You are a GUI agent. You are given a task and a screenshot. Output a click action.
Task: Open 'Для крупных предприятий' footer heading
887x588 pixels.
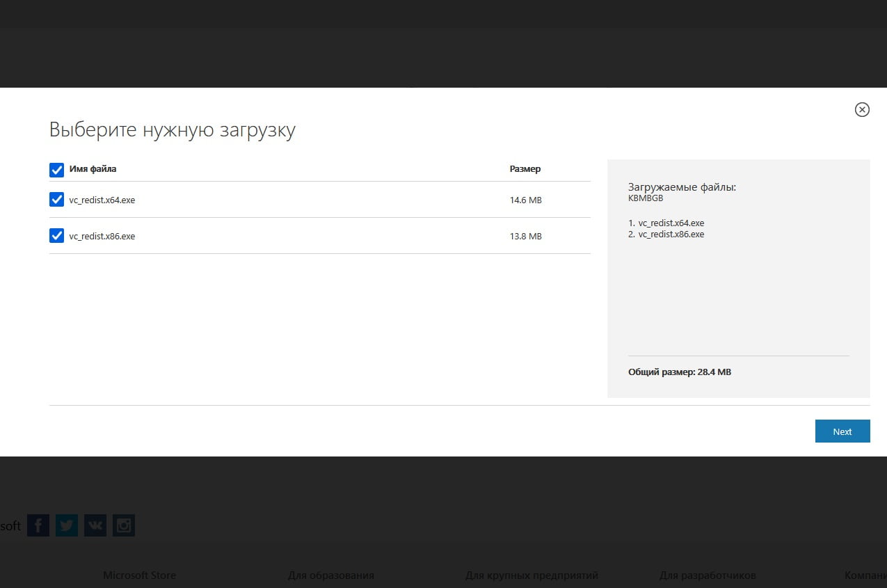click(x=532, y=575)
